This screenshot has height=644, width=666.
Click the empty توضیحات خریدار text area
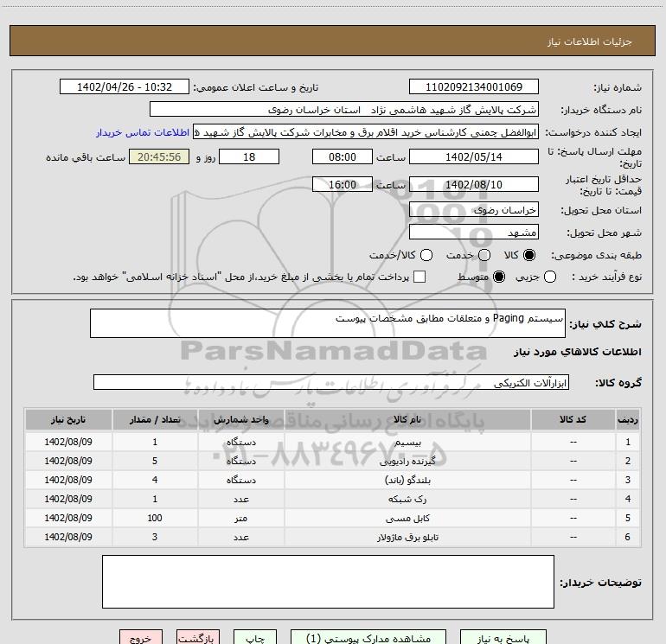(x=328, y=582)
